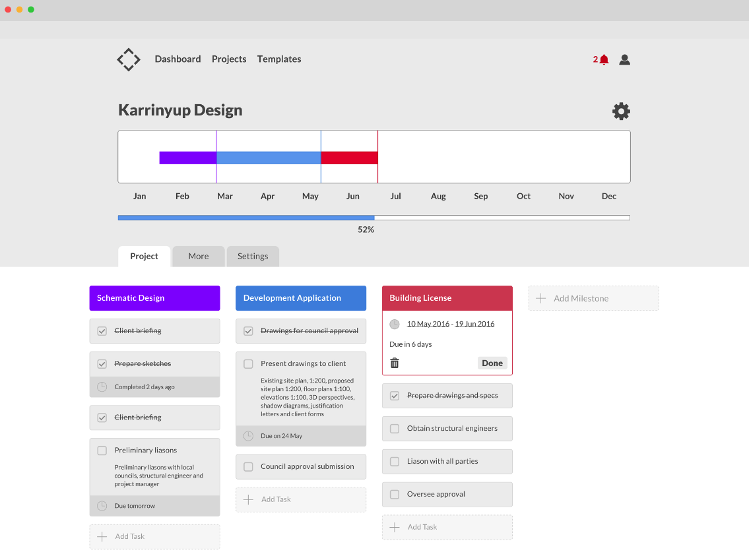Switch to the Settings tab
Viewport: 749px width, 560px height.
(253, 257)
